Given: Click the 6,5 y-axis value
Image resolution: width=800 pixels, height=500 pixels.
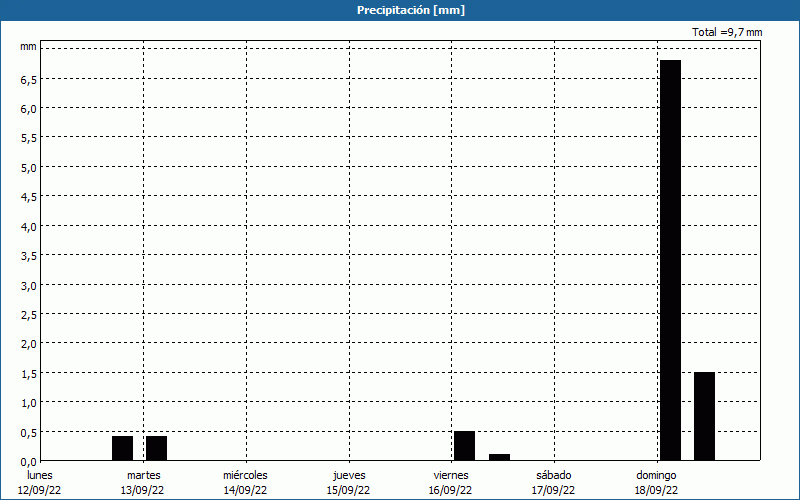Looking at the screenshot, I should 29,80.
